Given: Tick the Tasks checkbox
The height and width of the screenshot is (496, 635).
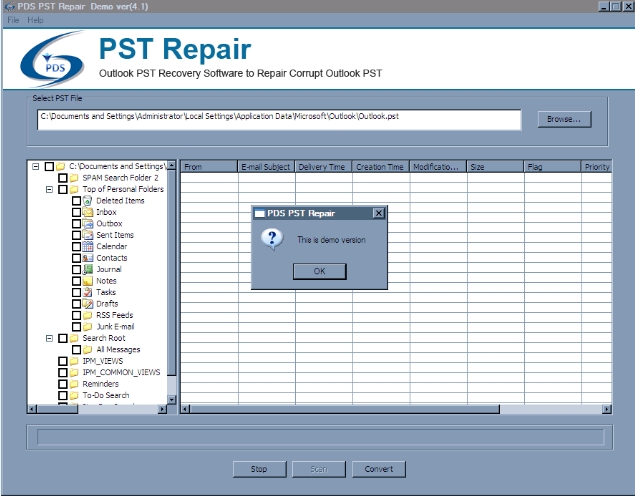Looking at the screenshot, I should tap(76, 292).
